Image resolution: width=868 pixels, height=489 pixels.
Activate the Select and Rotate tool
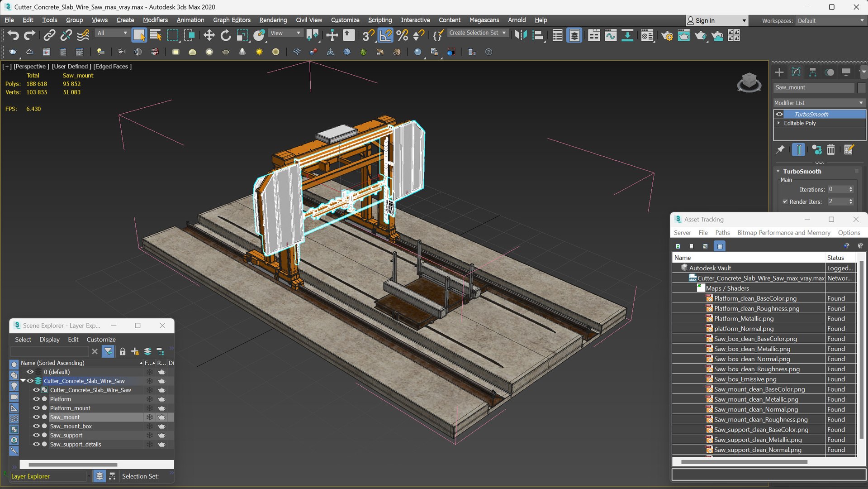coord(225,35)
